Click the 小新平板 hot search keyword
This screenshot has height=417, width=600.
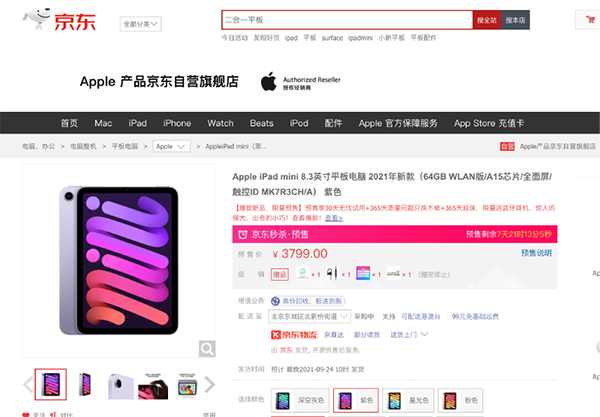(391, 37)
